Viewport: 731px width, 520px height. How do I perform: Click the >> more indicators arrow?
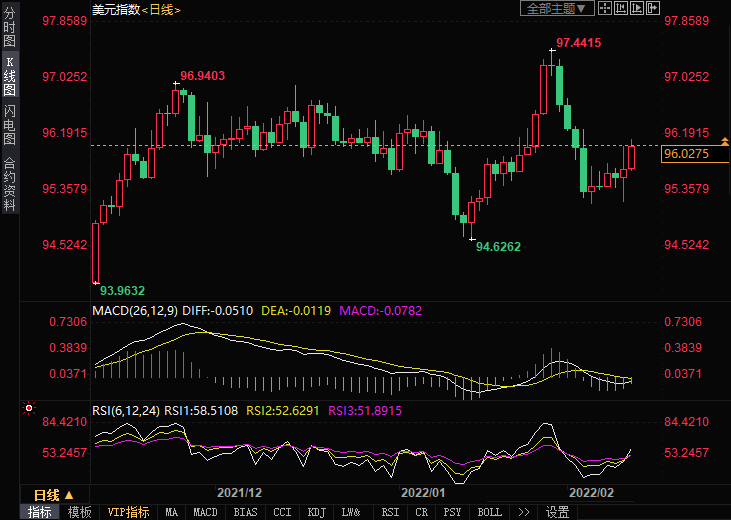click(523, 512)
